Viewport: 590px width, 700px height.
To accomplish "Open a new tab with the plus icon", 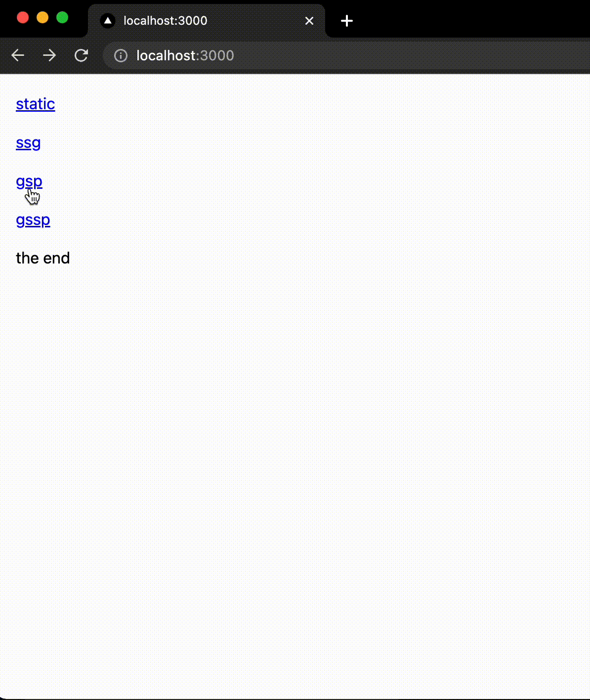I will coord(347,21).
